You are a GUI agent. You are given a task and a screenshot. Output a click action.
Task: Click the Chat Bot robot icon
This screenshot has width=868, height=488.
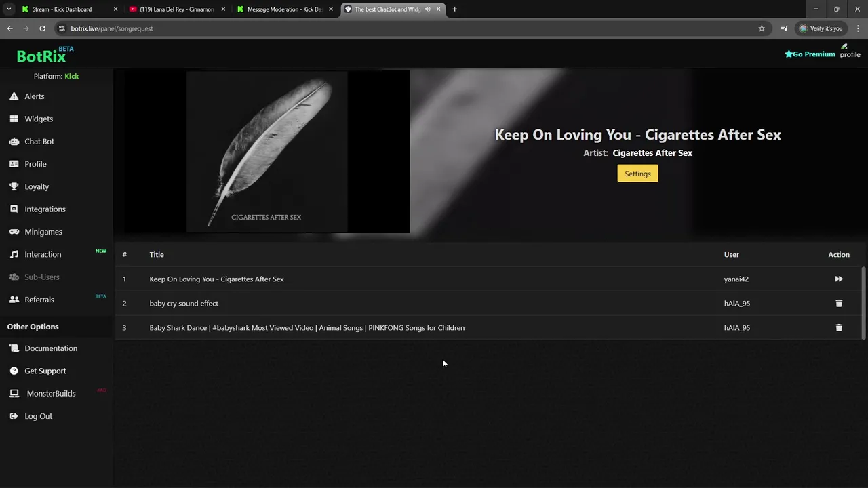tap(14, 142)
